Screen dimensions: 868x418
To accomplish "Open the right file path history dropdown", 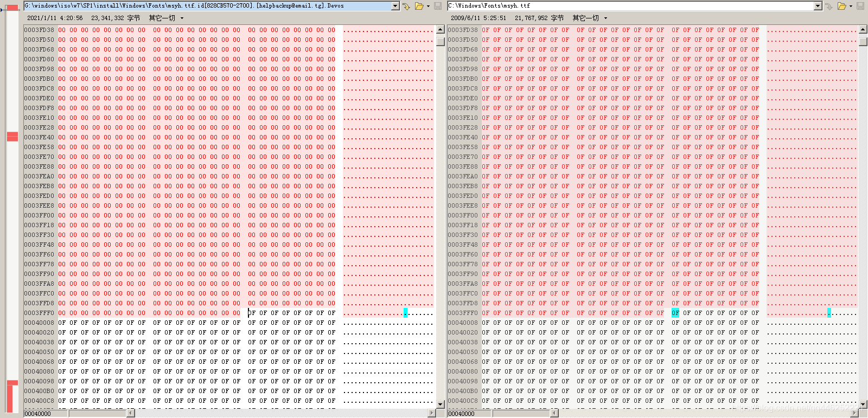I will (x=818, y=6).
